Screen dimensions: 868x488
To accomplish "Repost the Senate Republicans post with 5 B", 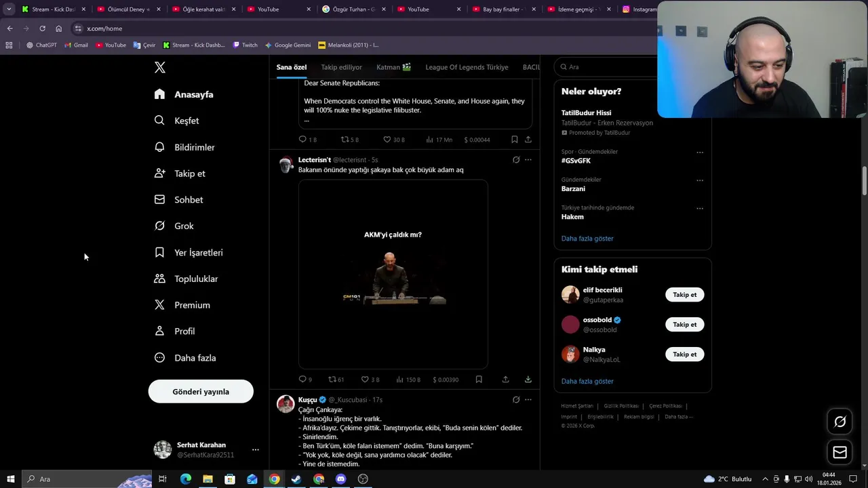I will pos(349,140).
